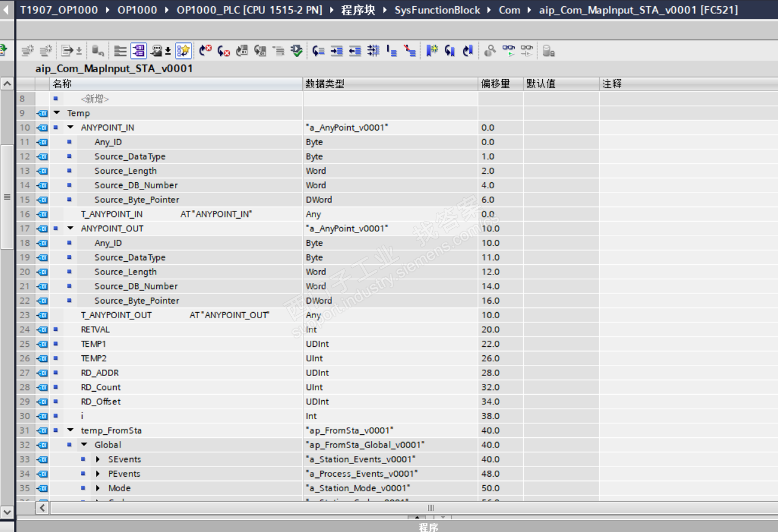Click the SysFunctionBlock breadcrumb
Screen dimensions: 778x532
tap(438, 10)
